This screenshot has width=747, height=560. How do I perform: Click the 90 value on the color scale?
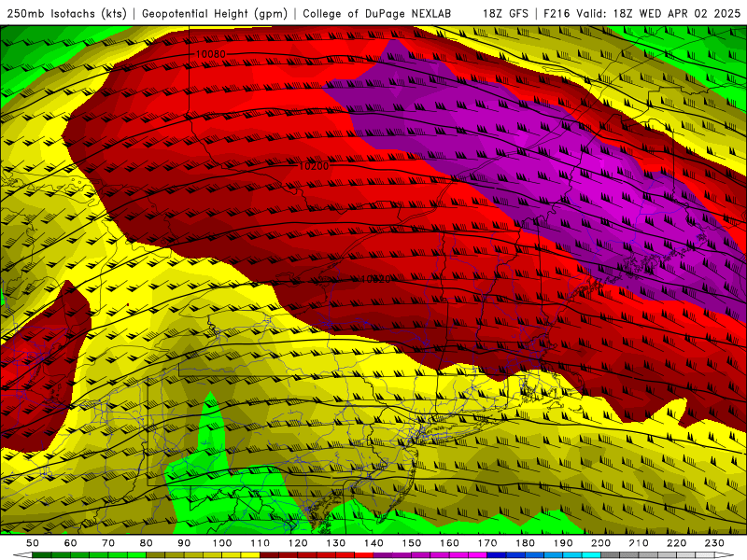pos(184,543)
